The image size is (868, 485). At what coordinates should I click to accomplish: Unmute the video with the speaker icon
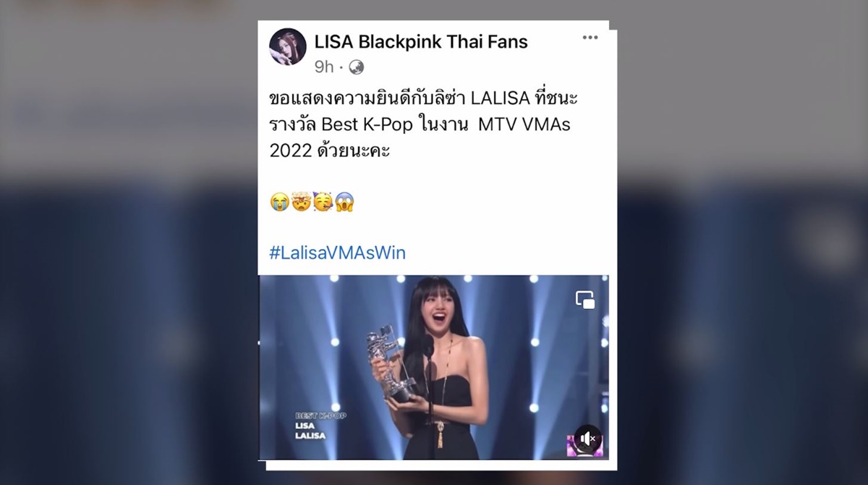point(588,439)
